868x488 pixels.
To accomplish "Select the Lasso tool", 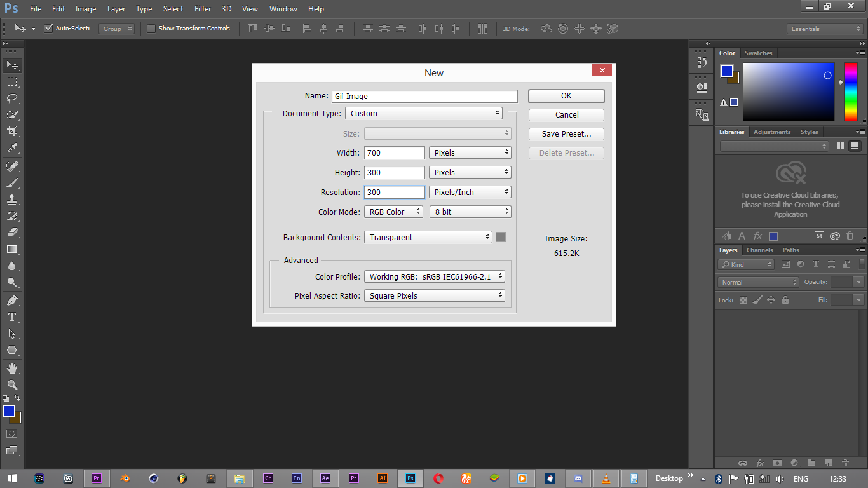I will pyautogui.click(x=12, y=98).
